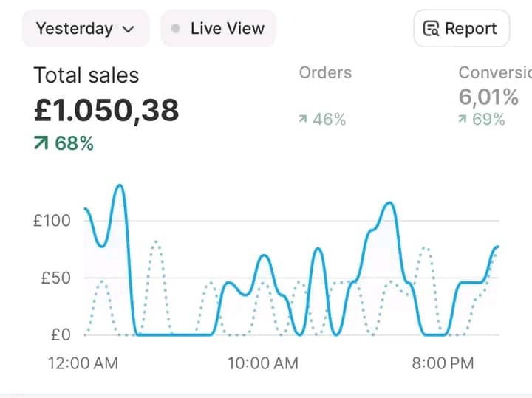Click the 6,01% conversion rate value
Viewport: 532px width, 398px height.
pos(488,97)
